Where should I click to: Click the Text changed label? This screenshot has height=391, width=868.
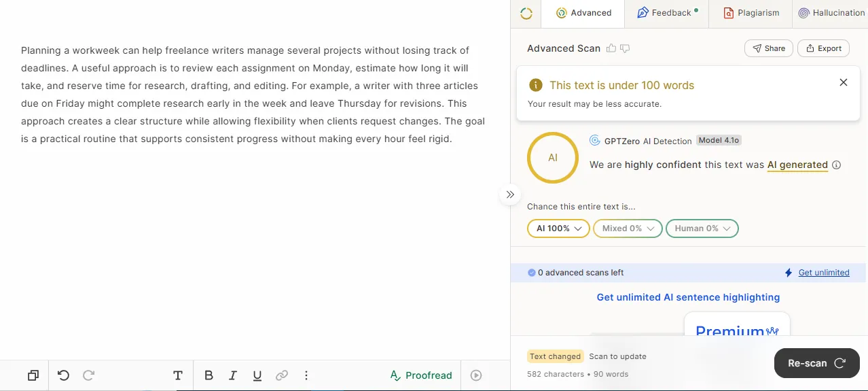(x=555, y=356)
